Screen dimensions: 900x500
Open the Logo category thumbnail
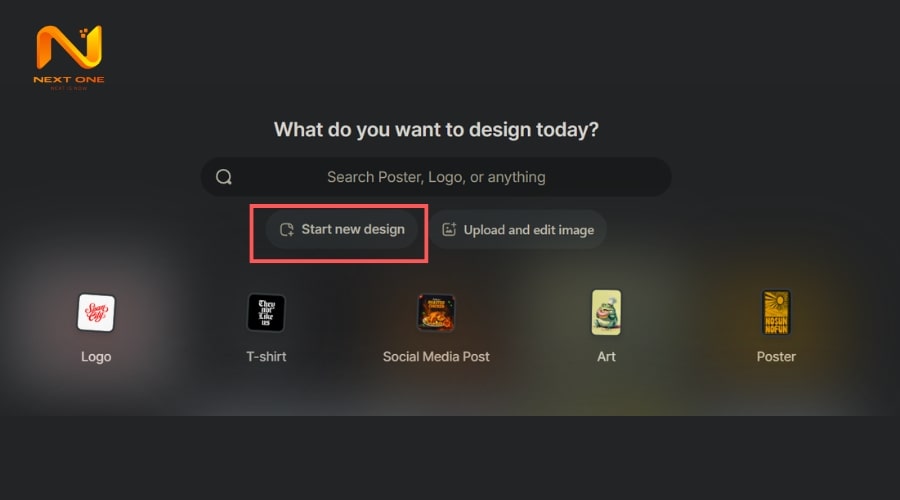[x=96, y=312]
